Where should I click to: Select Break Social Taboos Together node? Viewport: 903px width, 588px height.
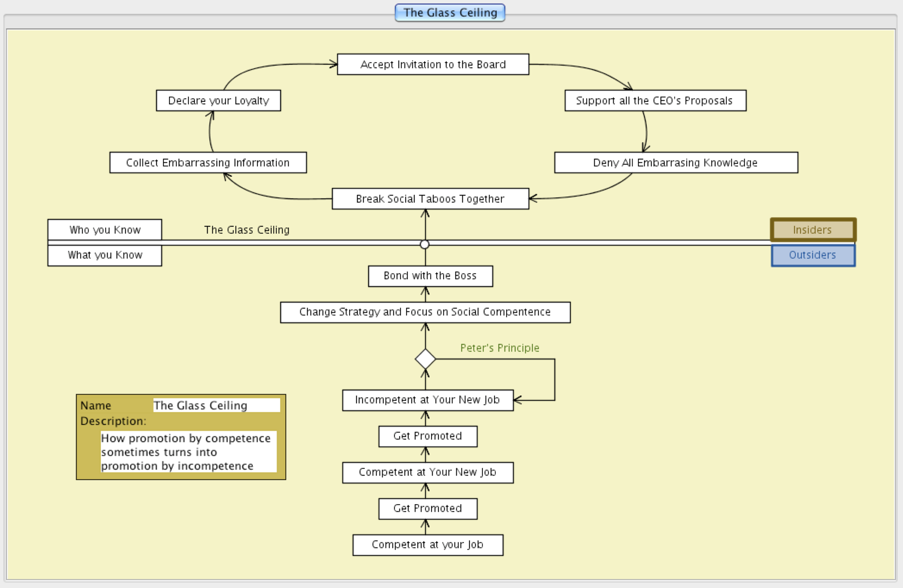tap(430, 199)
